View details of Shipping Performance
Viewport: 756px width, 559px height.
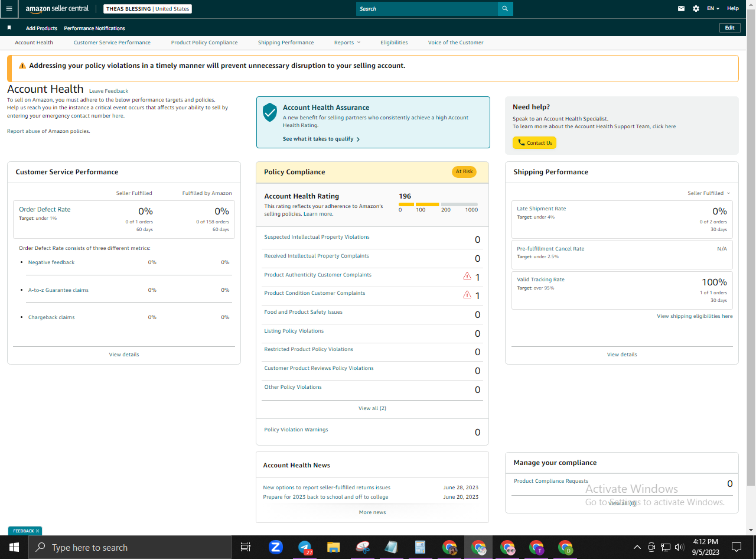pos(622,355)
